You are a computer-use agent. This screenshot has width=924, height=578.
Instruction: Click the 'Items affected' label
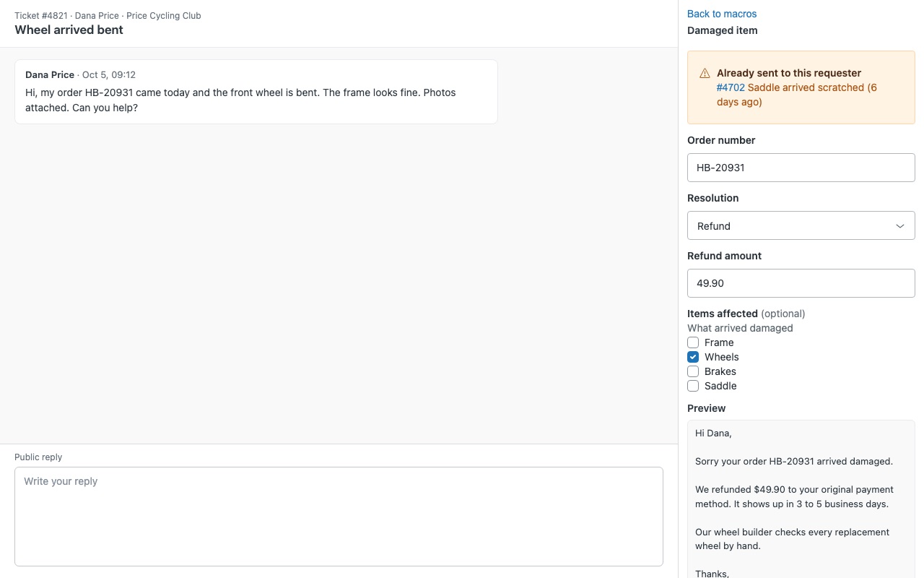[723, 314]
